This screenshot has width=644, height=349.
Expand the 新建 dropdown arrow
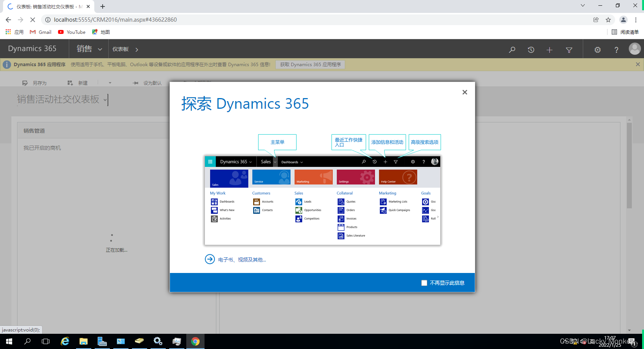click(x=110, y=83)
